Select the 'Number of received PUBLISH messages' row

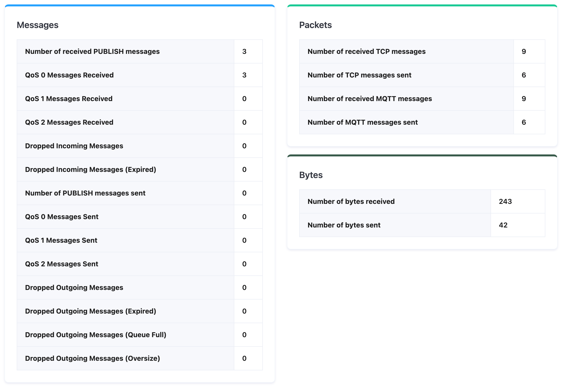[x=92, y=51]
